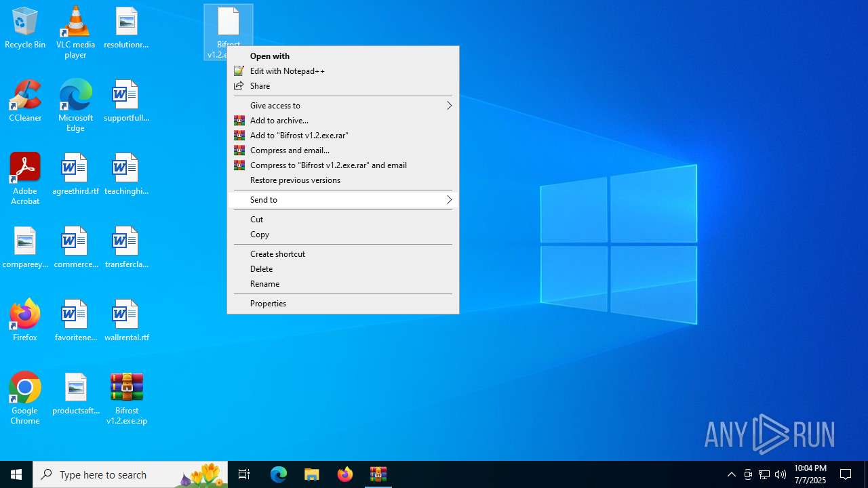Screen dimensions: 868x488
Task: Expand the Send to submenu
Action: point(342,200)
